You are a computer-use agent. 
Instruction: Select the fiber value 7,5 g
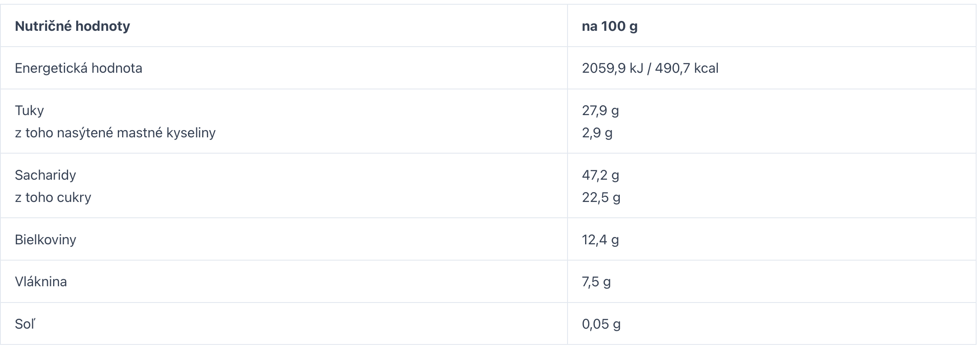pos(596,281)
